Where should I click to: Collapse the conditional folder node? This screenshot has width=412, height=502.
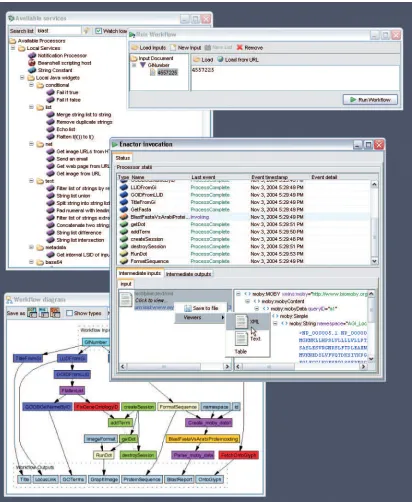31,85
